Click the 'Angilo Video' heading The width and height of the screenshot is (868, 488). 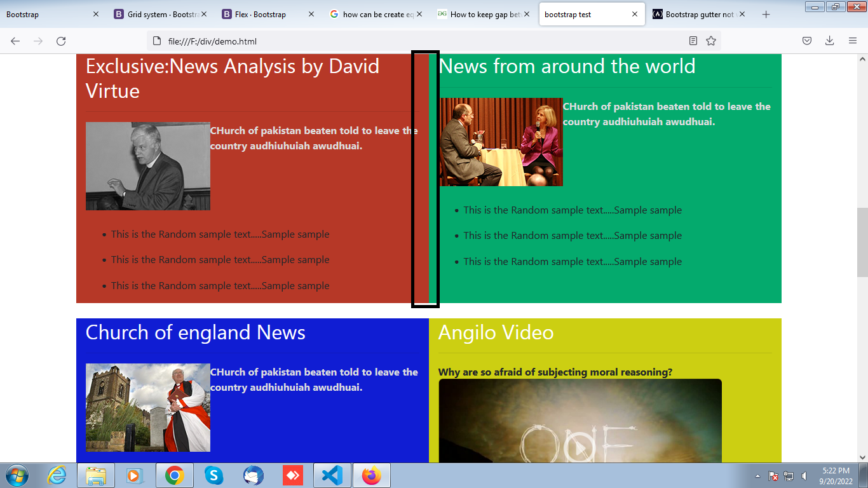pyautogui.click(x=496, y=332)
